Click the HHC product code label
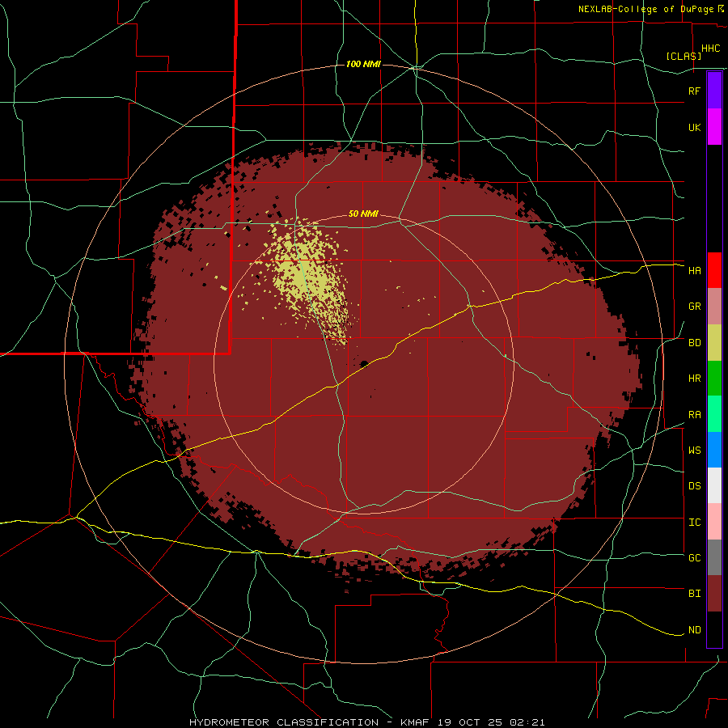Image resolution: width=728 pixels, height=728 pixels. [x=710, y=49]
